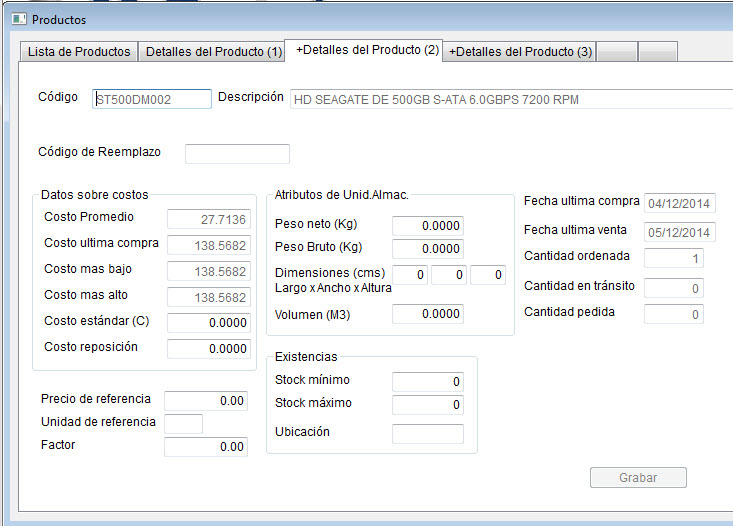The height and width of the screenshot is (526, 733).
Task: Click the Fecha ultima compra date field
Action: click(x=679, y=204)
